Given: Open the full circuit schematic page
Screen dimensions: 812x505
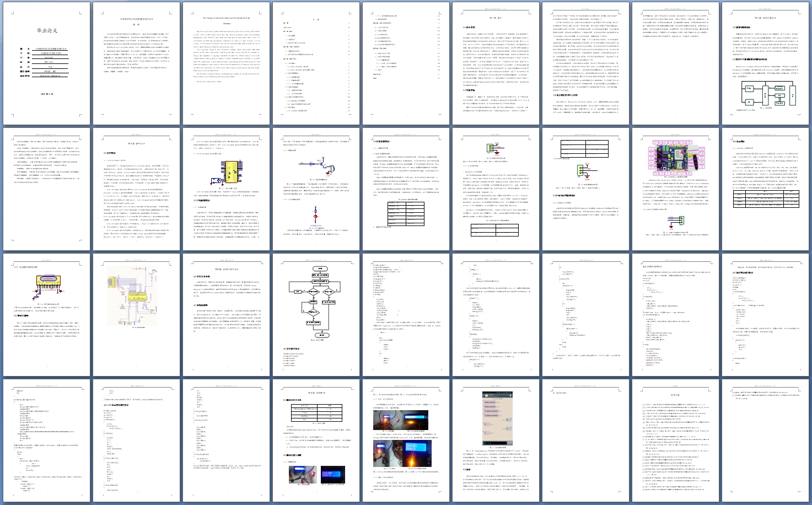Looking at the screenshot, I should tap(136, 314).
